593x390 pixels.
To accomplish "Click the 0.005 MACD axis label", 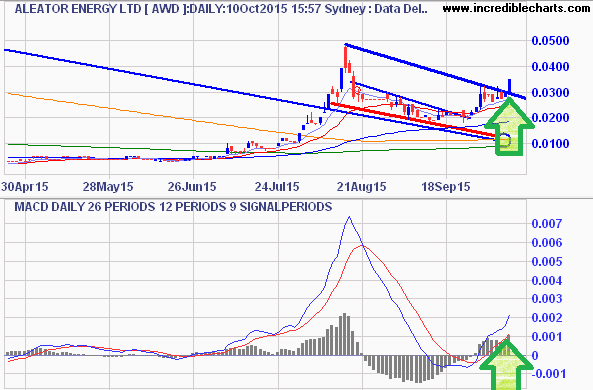I will point(547,261).
